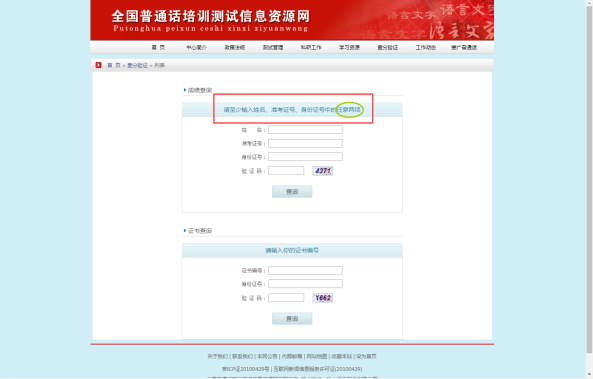Go to 政策法规 in the top menu

pos(234,47)
